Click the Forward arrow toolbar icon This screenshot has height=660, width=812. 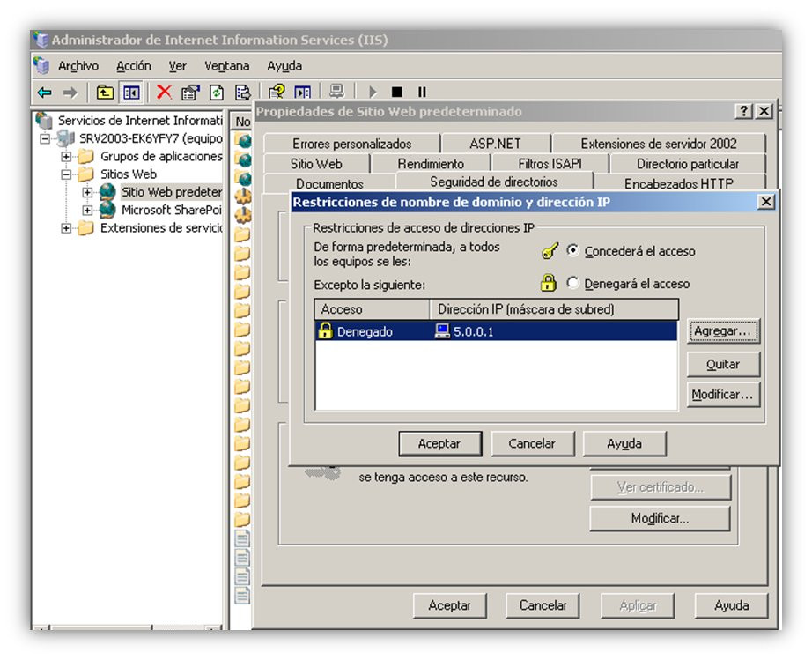(70, 93)
